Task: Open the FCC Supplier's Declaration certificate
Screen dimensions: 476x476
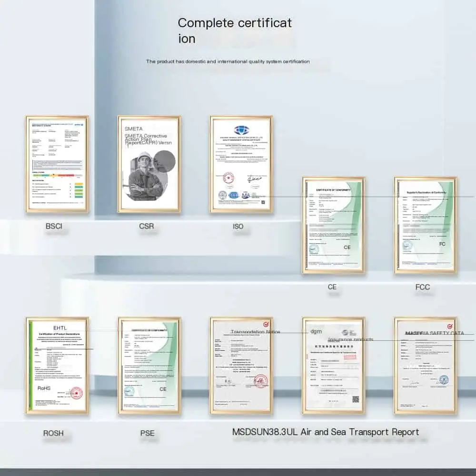Action: pyautogui.click(x=426, y=225)
